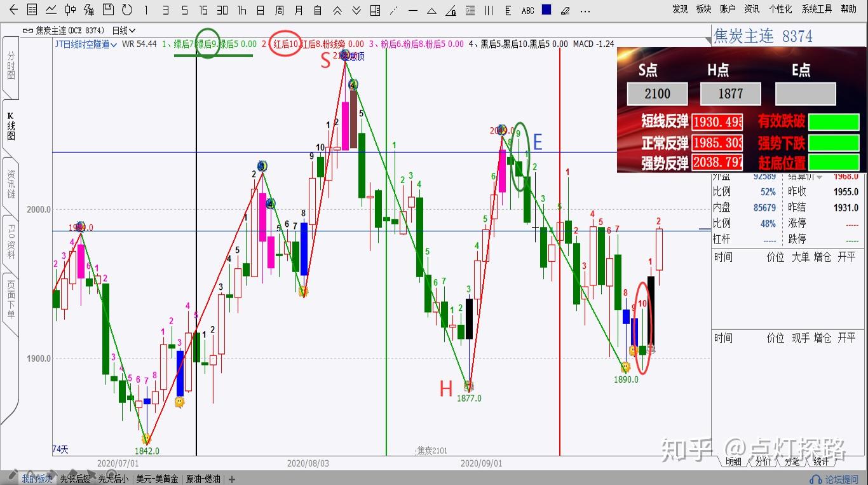The height and width of the screenshot is (485, 868).
Task: Expand the 日线 period dropdown
Action: 123,31
